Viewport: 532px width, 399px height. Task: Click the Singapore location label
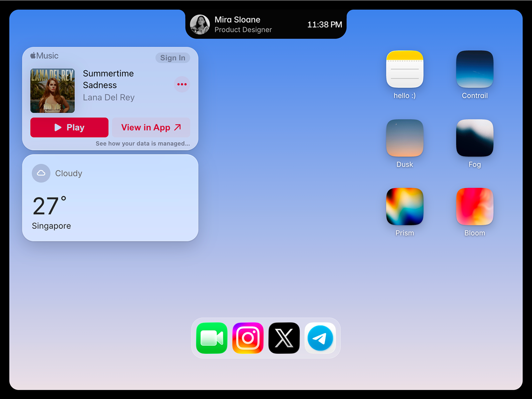51,226
